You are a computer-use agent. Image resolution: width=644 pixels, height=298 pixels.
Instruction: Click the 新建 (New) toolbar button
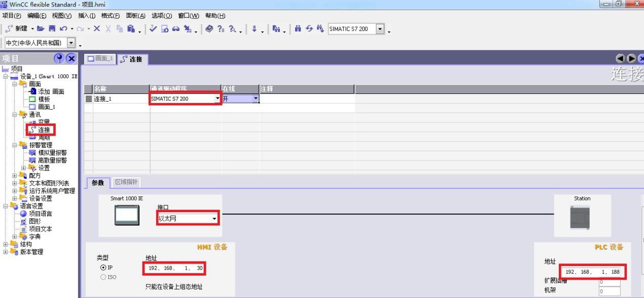point(18,29)
